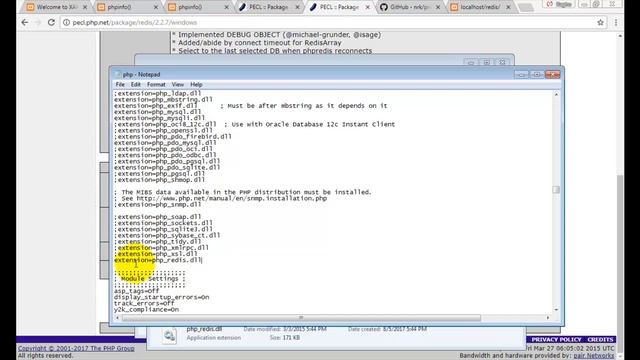Click the extension=php_mysqli.dll line
Viewport: 640px width, 360px height.
pyautogui.click(x=160, y=118)
